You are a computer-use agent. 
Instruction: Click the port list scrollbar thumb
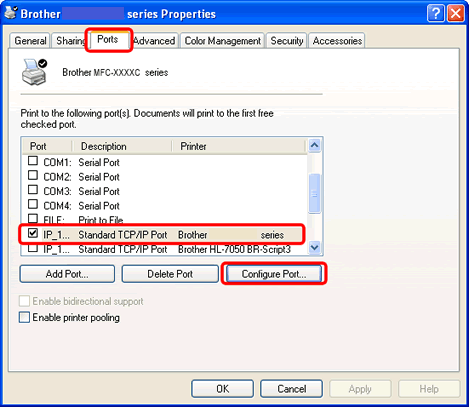pyautogui.click(x=314, y=193)
